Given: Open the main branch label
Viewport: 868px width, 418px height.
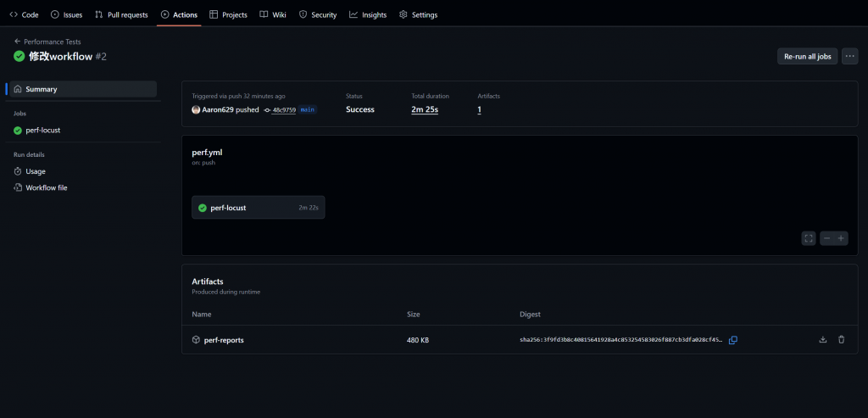Looking at the screenshot, I should 307,109.
